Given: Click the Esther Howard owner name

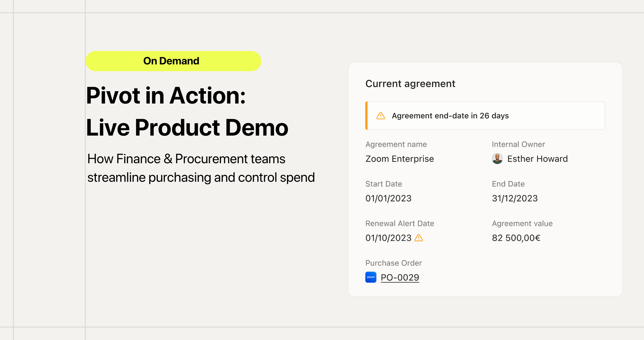Looking at the screenshot, I should (x=537, y=159).
